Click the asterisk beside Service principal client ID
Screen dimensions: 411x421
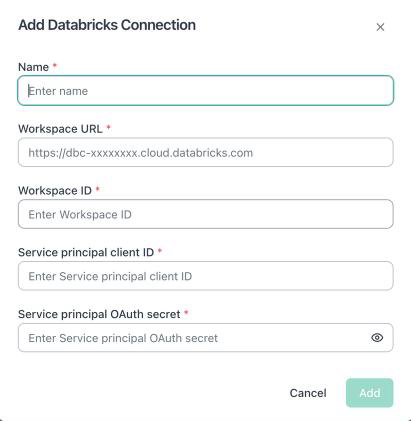[x=159, y=250]
